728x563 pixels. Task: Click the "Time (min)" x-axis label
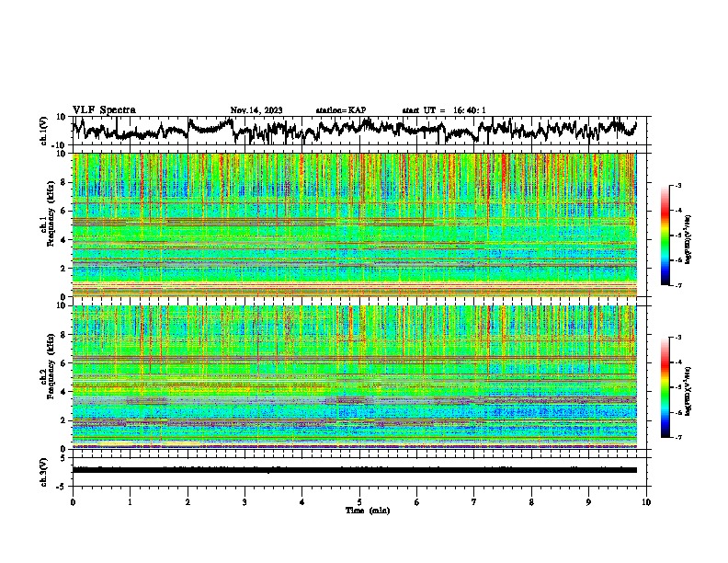coord(368,511)
